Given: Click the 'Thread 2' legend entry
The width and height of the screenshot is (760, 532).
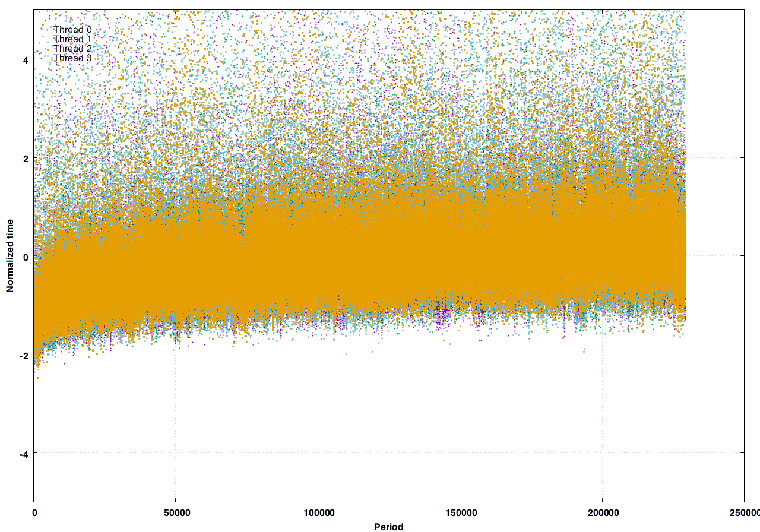Looking at the screenshot, I should click(x=72, y=49).
